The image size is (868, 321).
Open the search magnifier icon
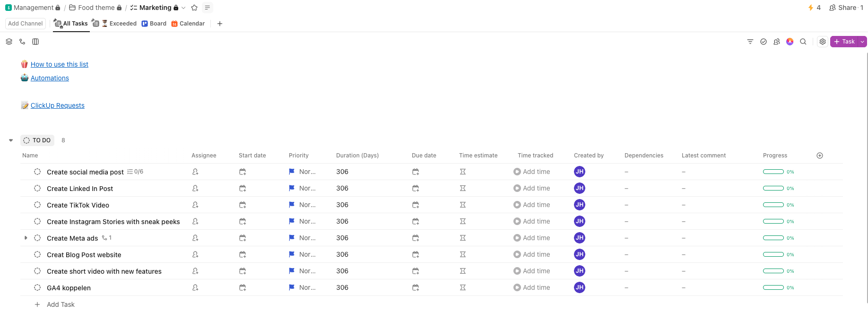(x=803, y=42)
